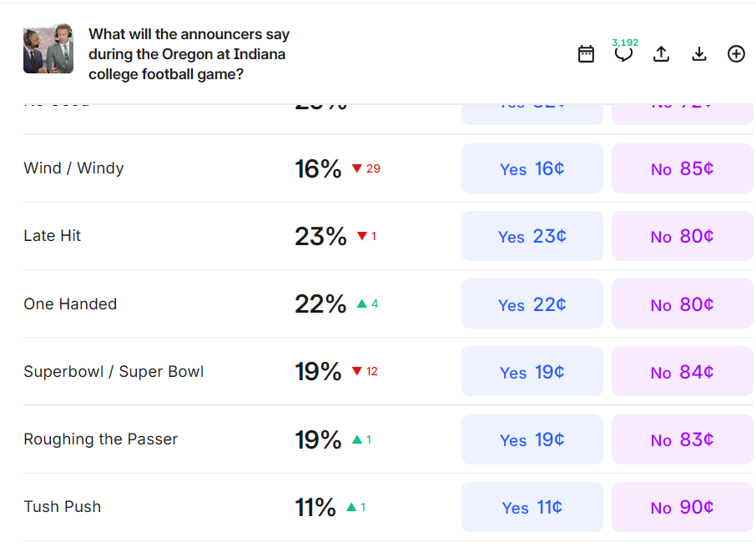
Task: Click the Roughing the Passer row label
Action: 101,439
